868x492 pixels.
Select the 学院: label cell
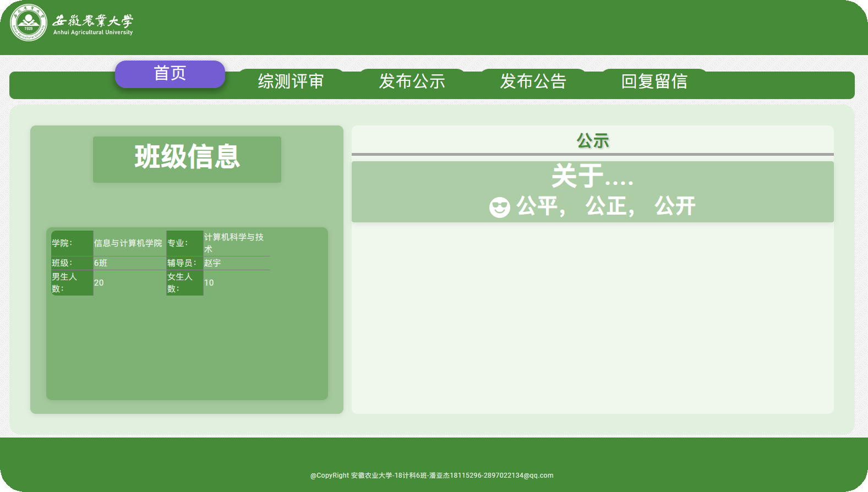(72, 243)
